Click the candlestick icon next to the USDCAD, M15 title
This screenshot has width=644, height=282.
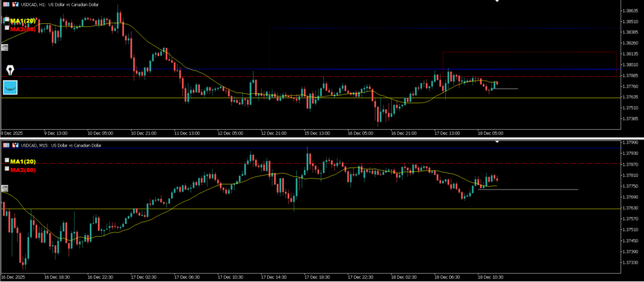click(x=15, y=145)
